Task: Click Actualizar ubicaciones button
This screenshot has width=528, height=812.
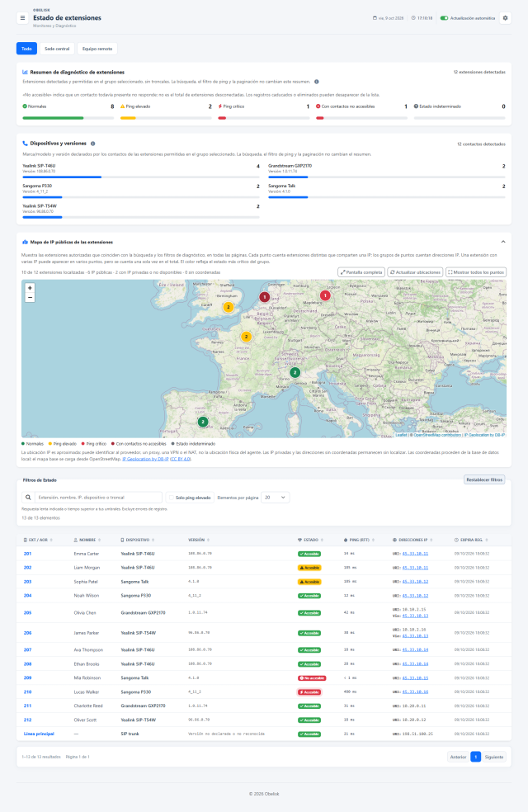Action: (x=415, y=272)
